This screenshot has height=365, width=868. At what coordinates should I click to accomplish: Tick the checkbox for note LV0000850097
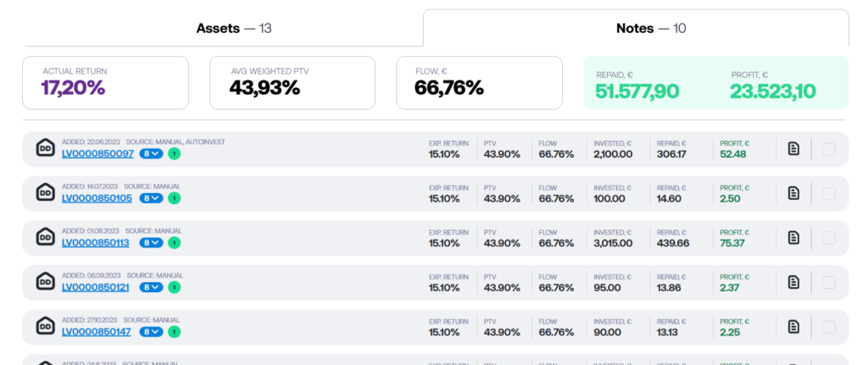pos(828,149)
